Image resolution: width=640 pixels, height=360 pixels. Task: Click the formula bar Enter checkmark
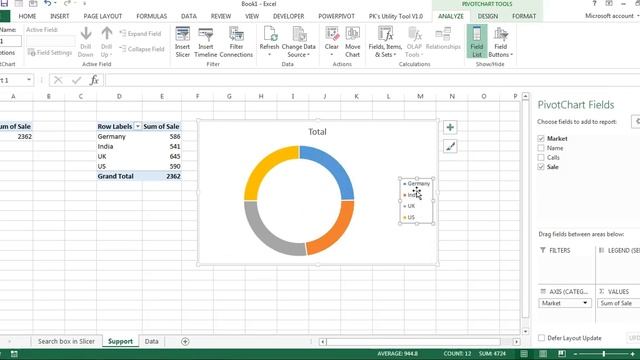tap(76, 80)
